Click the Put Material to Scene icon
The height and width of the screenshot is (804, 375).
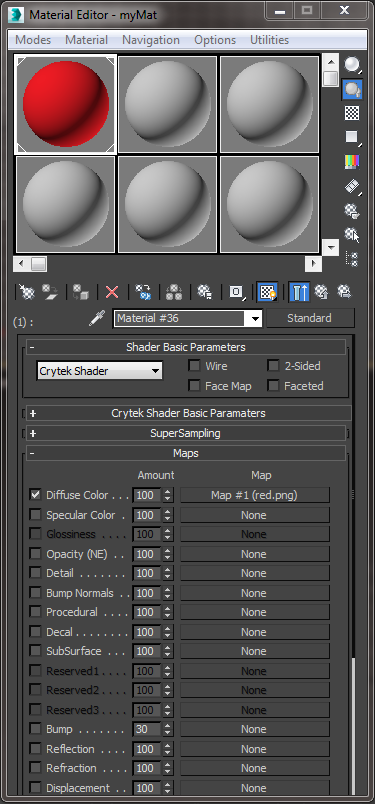[x=50, y=292]
